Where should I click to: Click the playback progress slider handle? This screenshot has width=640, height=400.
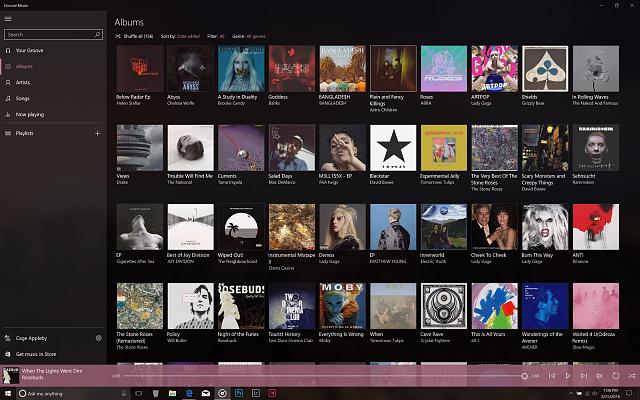(x=524, y=376)
